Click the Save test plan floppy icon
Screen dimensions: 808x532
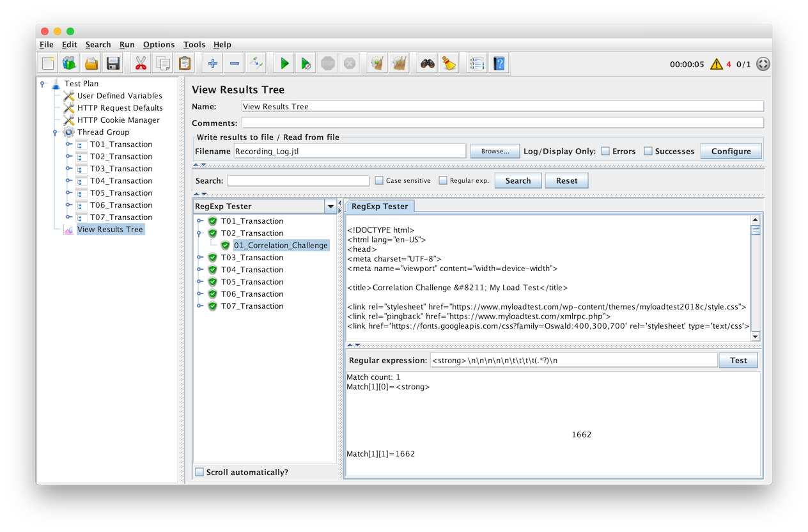tap(113, 63)
